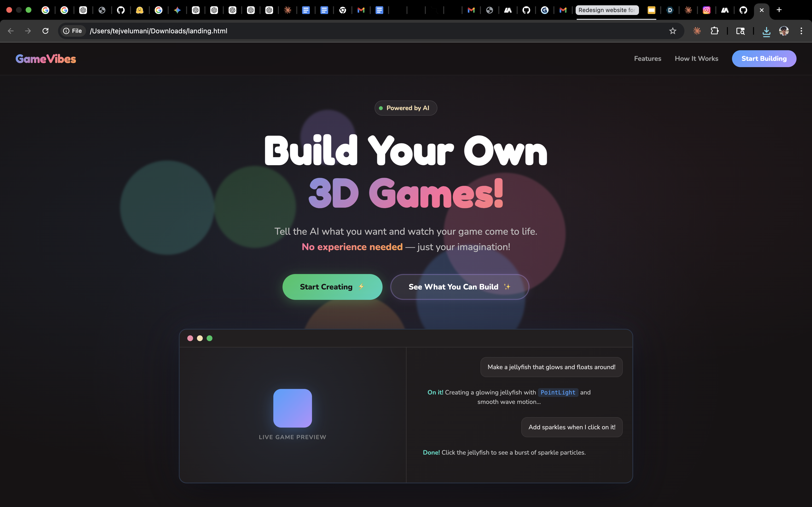
Task: Click the GameVibes logo
Action: click(46, 59)
